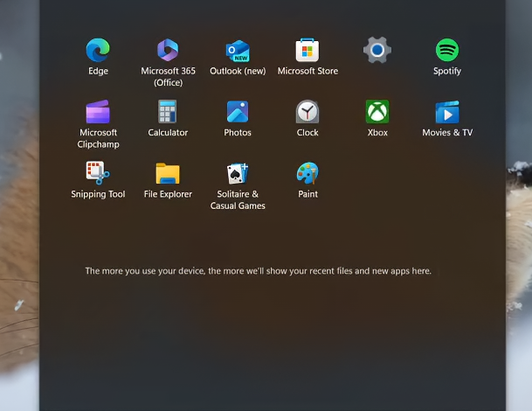Open Outlook (new) app icon
532x411 pixels.
click(238, 51)
